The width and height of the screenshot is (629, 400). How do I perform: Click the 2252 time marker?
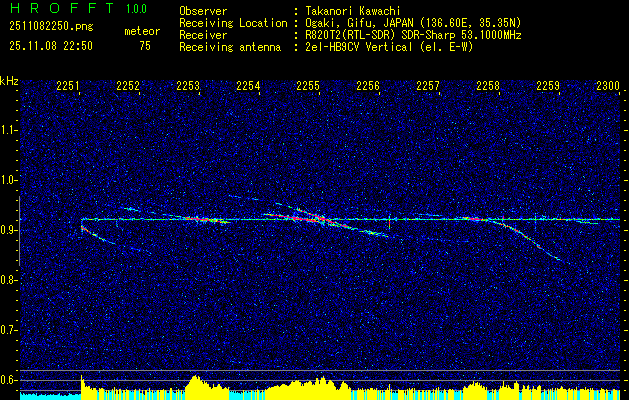[x=128, y=85]
